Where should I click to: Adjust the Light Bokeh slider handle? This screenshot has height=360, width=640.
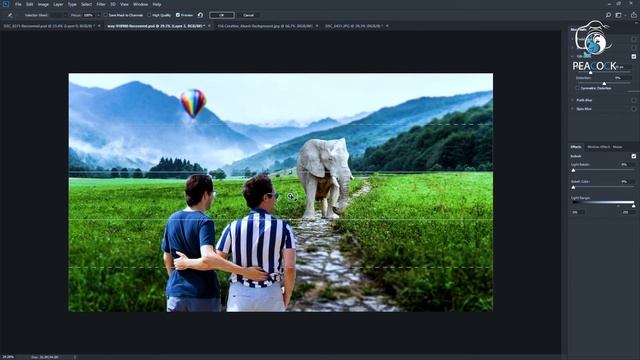coord(573,170)
